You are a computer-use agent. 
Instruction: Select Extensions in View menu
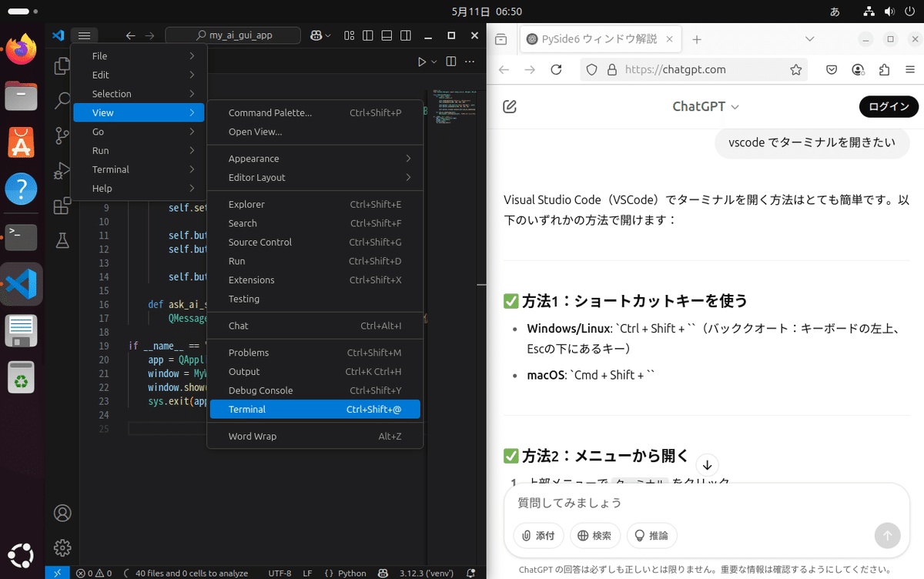tap(315, 279)
